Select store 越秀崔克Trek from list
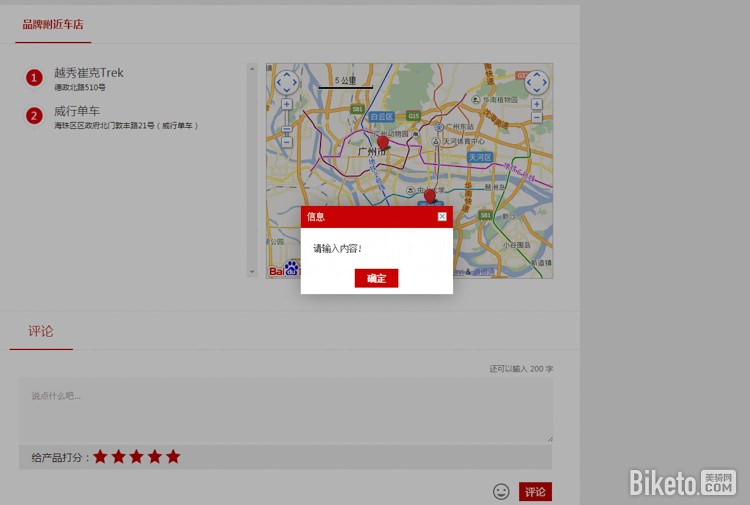 point(88,73)
